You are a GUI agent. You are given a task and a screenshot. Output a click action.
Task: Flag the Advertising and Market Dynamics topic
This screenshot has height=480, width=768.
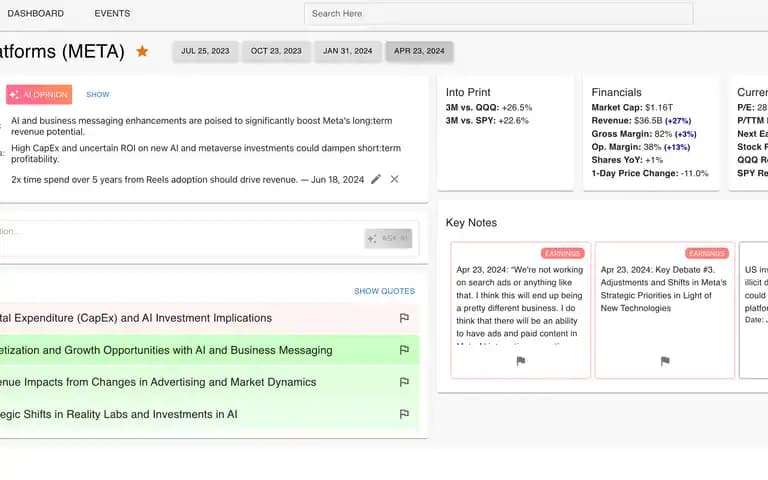click(x=404, y=382)
